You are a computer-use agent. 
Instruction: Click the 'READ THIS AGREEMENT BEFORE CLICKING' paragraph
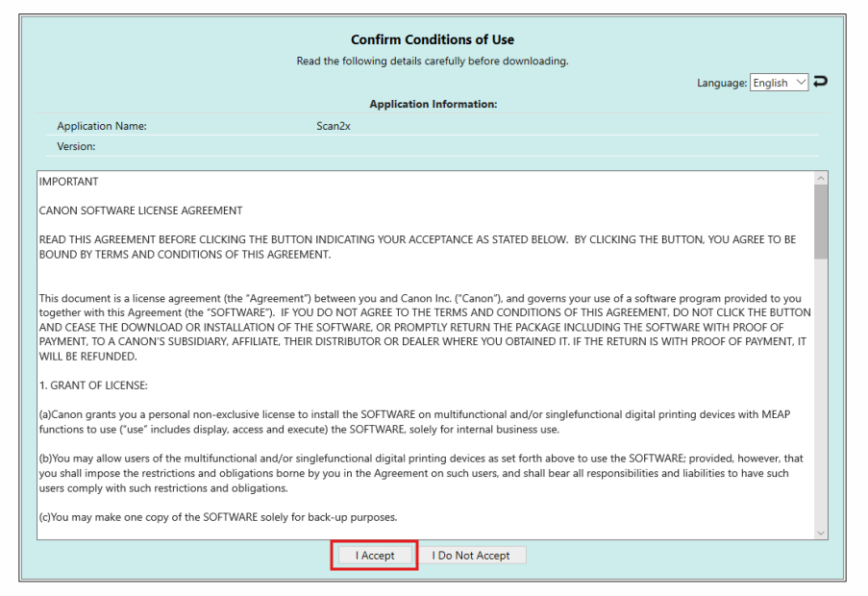pos(417,247)
